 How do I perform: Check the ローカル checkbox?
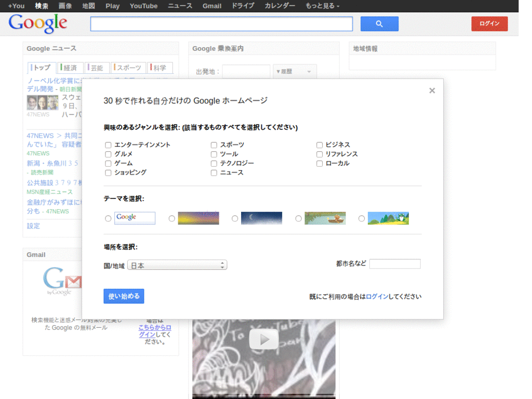tap(320, 164)
